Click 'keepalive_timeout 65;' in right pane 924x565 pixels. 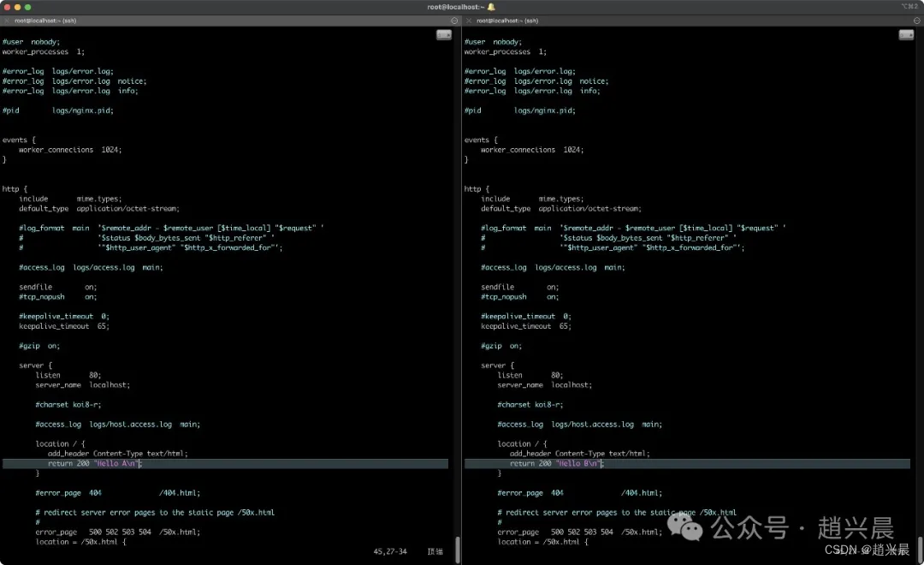pyautogui.click(x=526, y=326)
